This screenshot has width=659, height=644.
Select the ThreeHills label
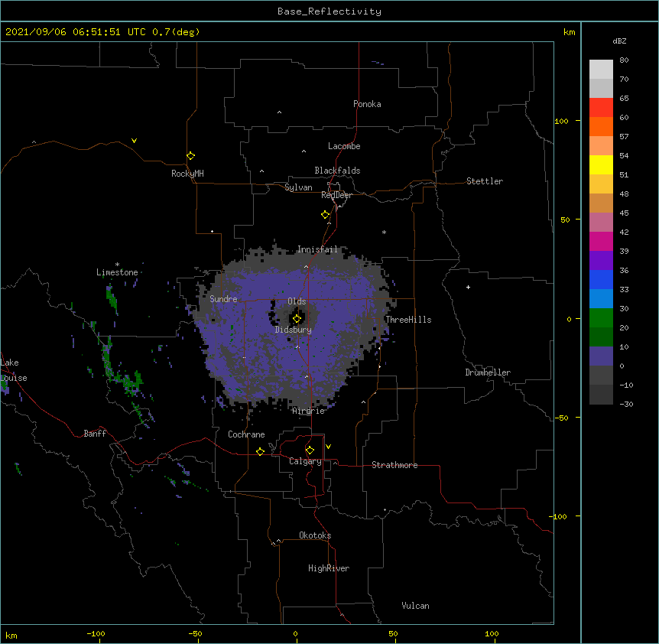[x=408, y=320]
